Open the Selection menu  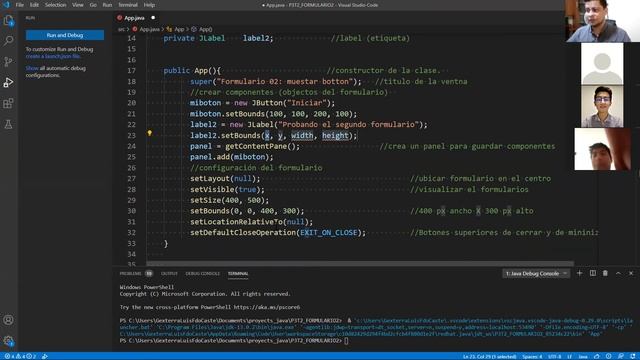[56, 5]
